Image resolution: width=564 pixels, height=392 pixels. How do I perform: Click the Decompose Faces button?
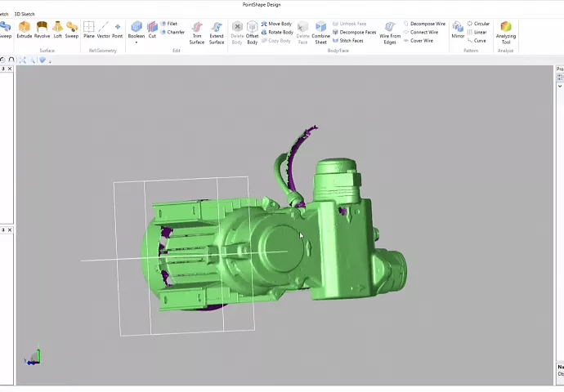[x=354, y=32]
